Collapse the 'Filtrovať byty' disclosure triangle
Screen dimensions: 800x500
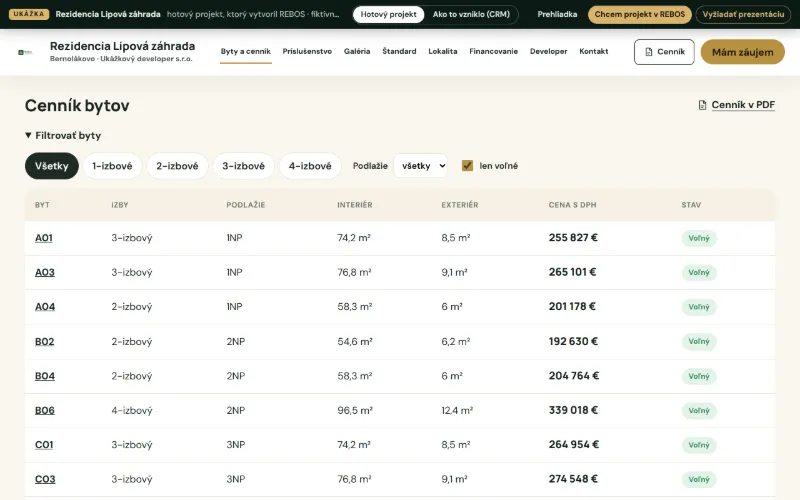click(x=28, y=135)
